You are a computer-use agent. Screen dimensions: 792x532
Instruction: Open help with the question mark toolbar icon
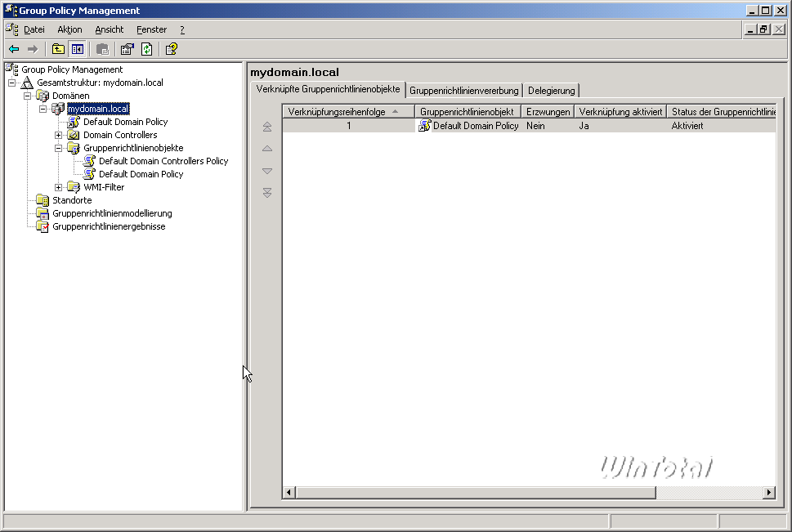[171, 49]
